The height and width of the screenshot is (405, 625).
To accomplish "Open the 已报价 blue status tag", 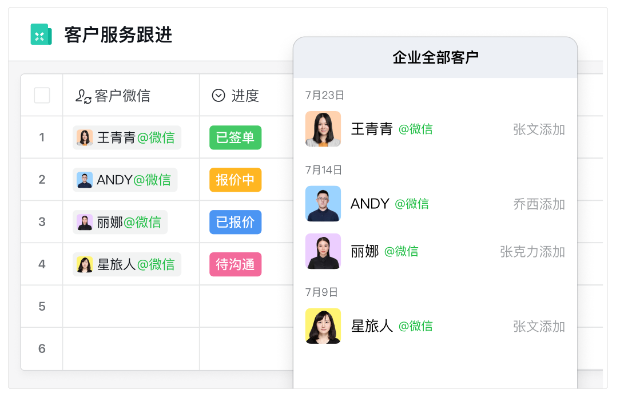I will coord(235,222).
